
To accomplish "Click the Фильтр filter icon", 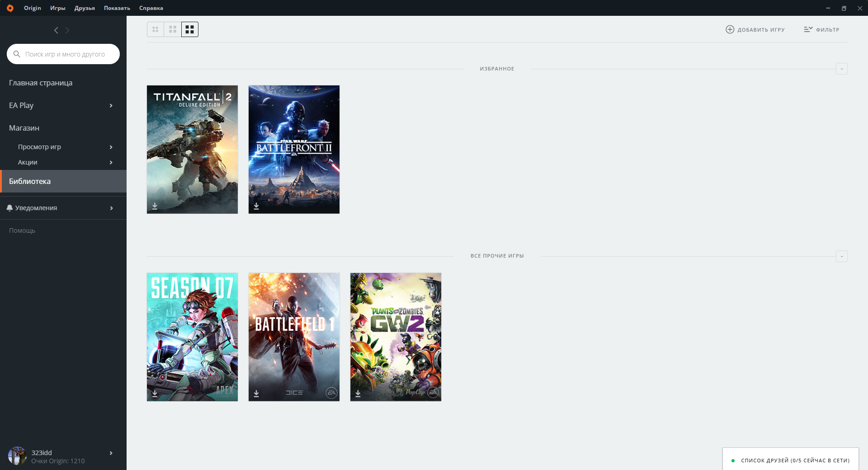I will (808, 29).
